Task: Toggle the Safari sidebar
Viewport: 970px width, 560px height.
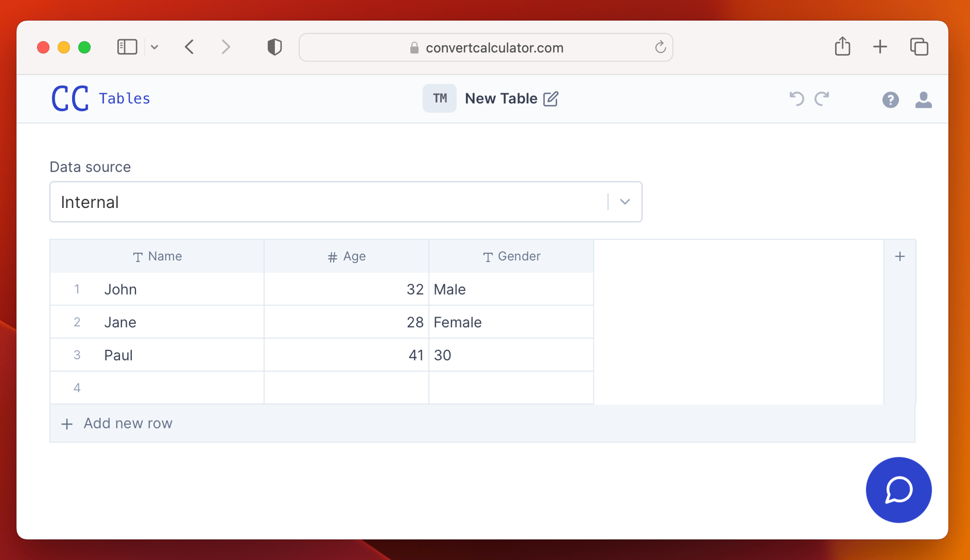Action: point(127,47)
